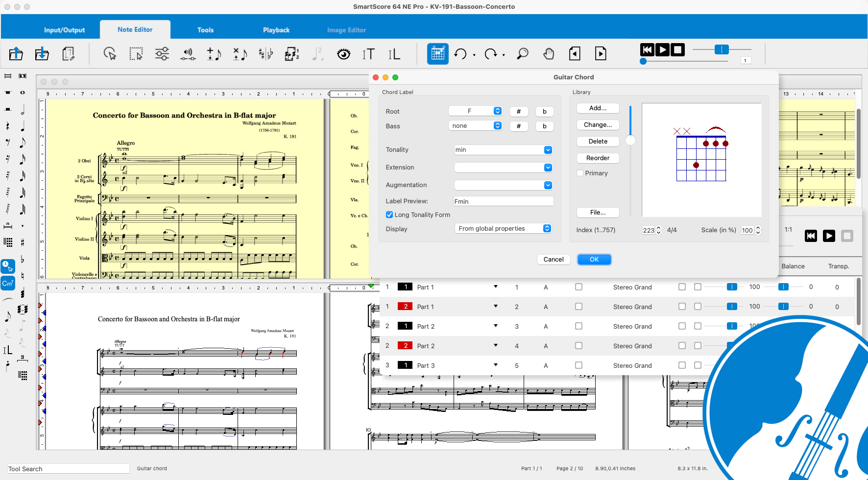
Task: Click the eye show-hidden-symbols icon
Action: (x=344, y=53)
